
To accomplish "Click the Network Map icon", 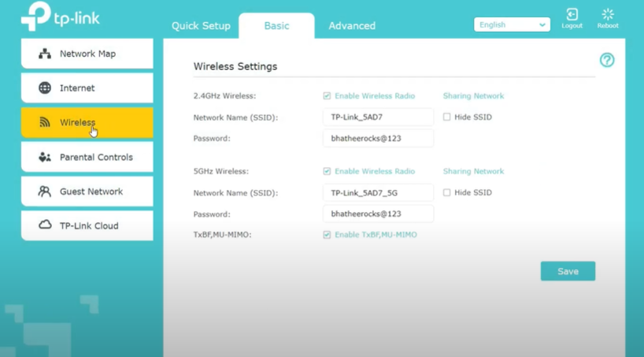I will click(45, 54).
